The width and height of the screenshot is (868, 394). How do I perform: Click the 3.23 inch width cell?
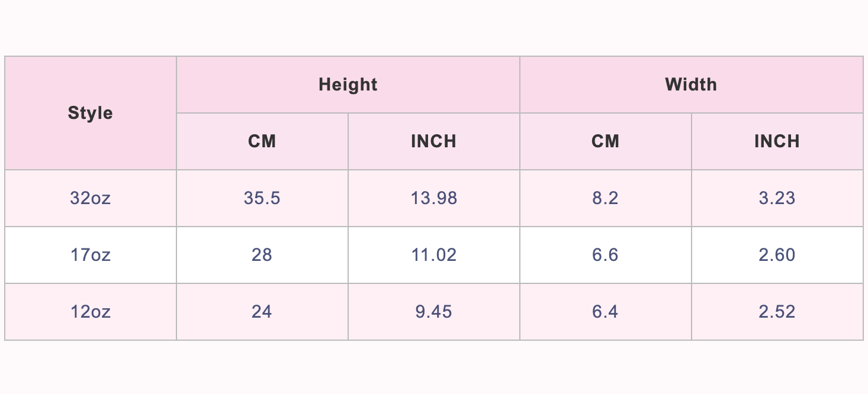(x=777, y=198)
